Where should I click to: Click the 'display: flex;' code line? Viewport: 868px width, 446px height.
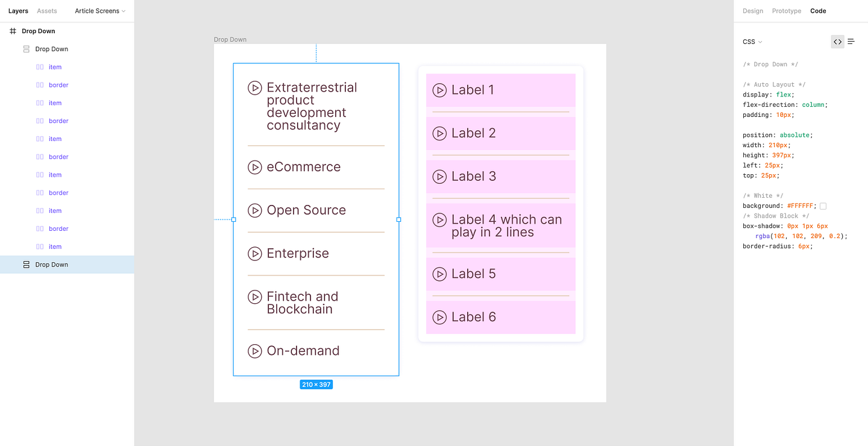tap(769, 95)
